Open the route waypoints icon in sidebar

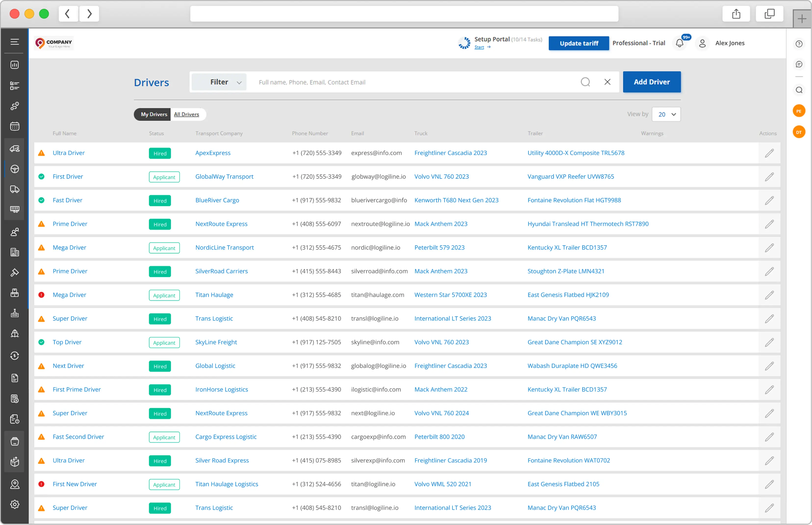click(x=14, y=106)
